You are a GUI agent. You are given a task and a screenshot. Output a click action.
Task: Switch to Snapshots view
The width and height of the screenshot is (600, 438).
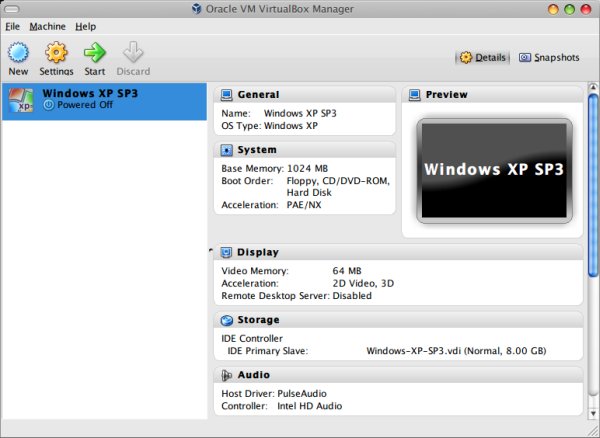pos(549,58)
